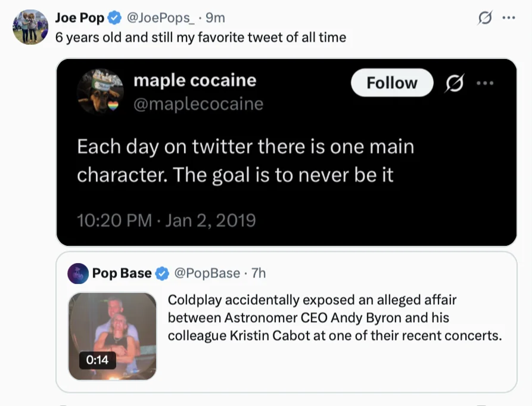
Task: Open the @PopBase handle link
Action: [x=207, y=273]
